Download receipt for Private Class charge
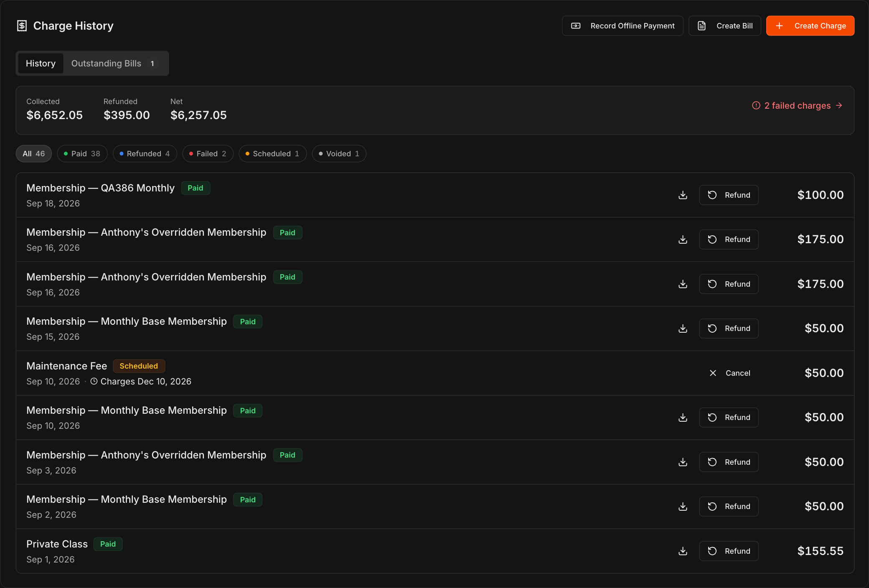 click(x=683, y=551)
